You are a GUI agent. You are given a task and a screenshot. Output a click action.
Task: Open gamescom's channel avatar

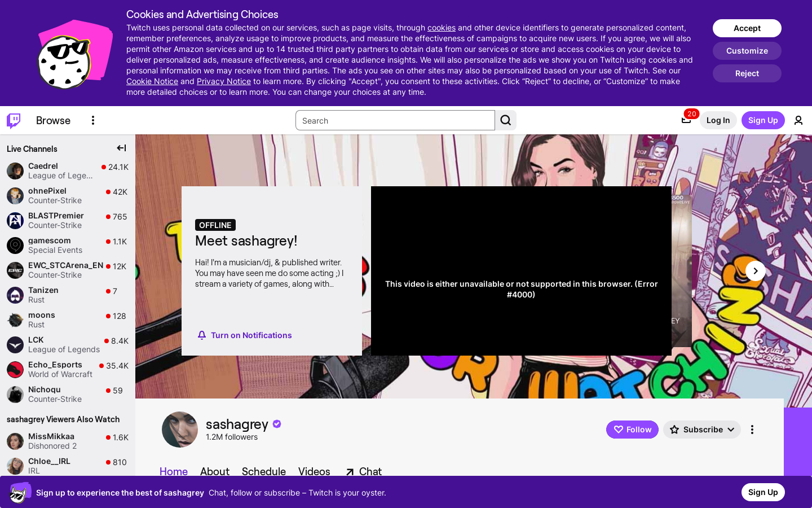15,245
